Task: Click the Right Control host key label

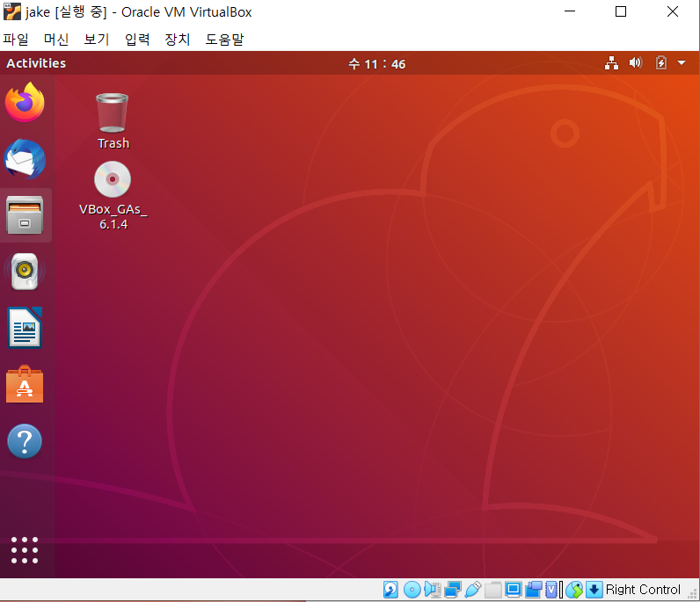Action: click(x=643, y=590)
